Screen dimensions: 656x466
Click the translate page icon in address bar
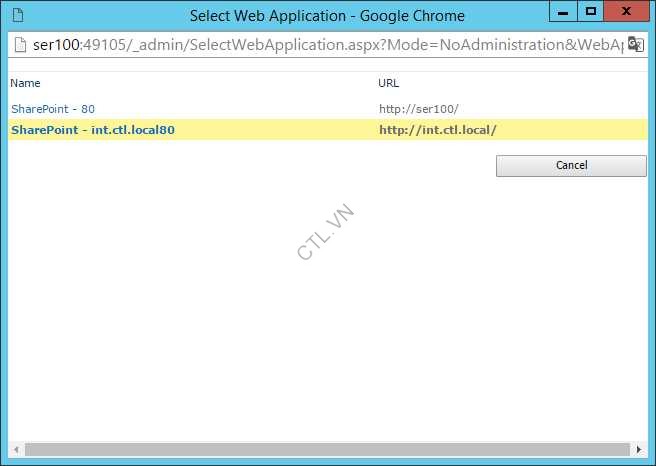pos(634,46)
